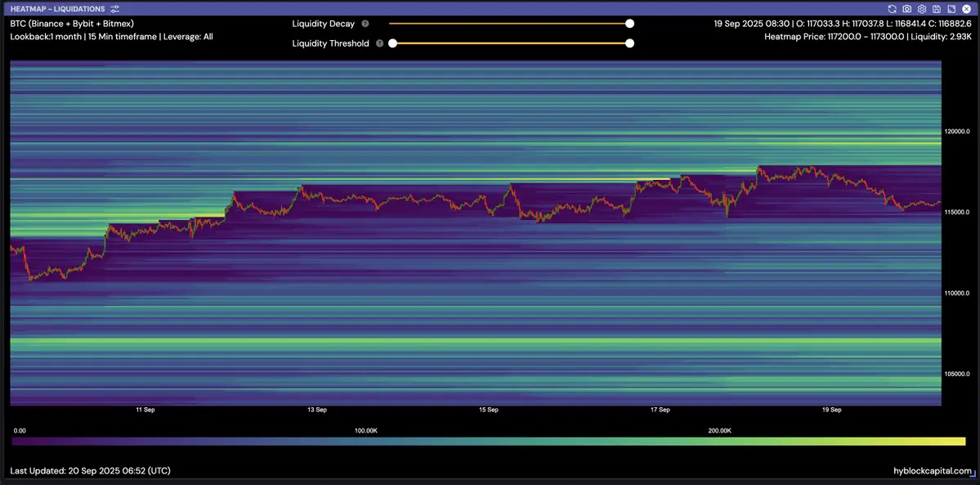Click the Liquidity Decay label
The height and width of the screenshot is (485, 980).
323,24
